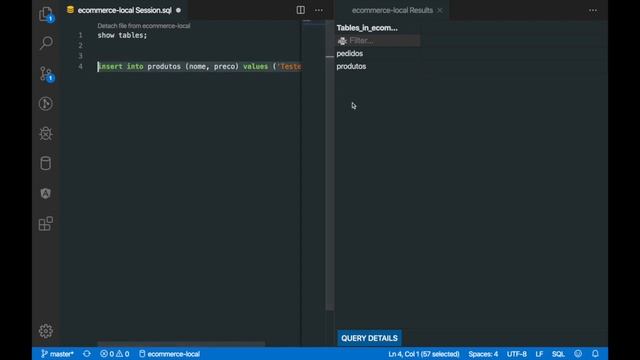Open QUERY DETAILS panel
Image resolution: width=640 pixels, height=360 pixels.
[x=369, y=338]
